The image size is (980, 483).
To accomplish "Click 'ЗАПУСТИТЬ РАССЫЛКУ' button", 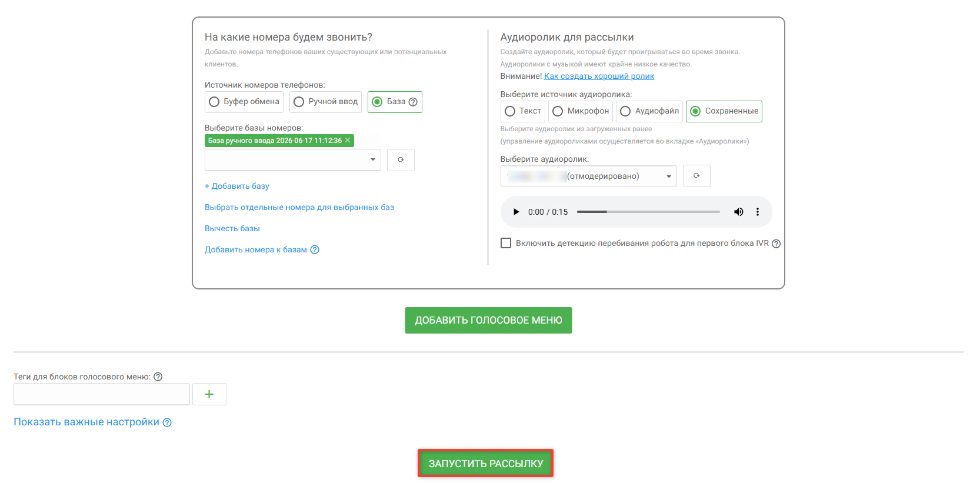I will [486, 464].
